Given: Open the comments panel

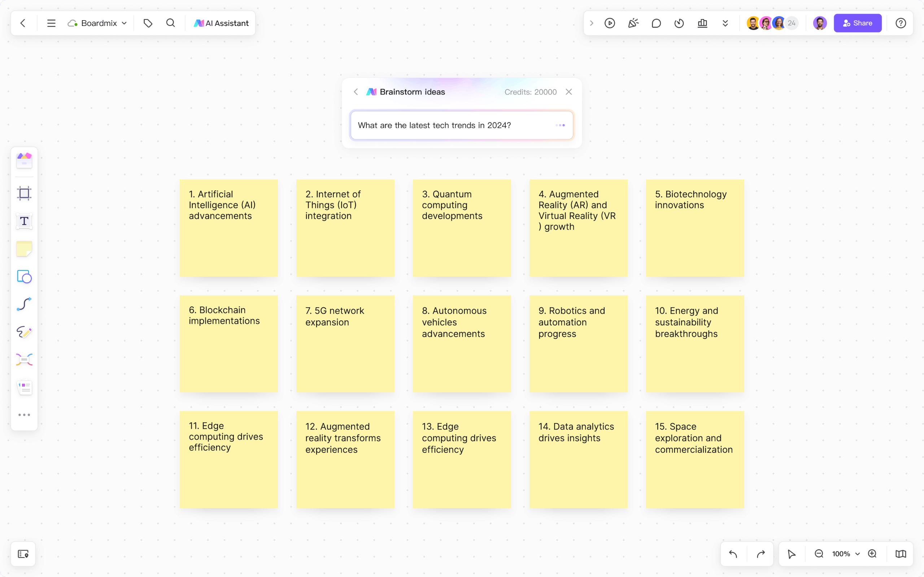Looking at the screenshot, I should pyautogui.click(x=656, y=23).
